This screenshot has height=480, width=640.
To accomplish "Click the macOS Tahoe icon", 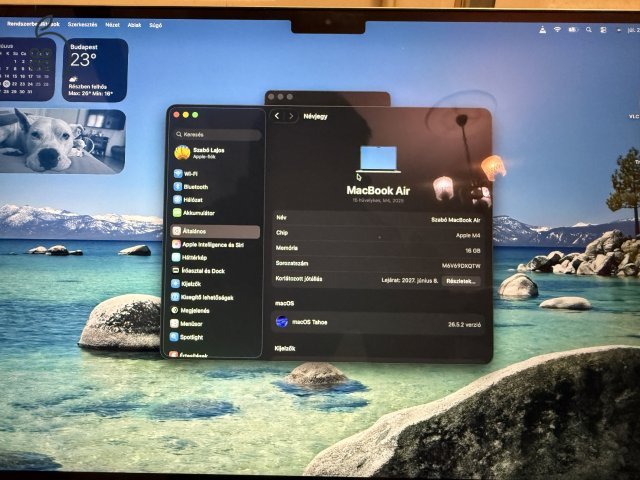I will [282, 322].
